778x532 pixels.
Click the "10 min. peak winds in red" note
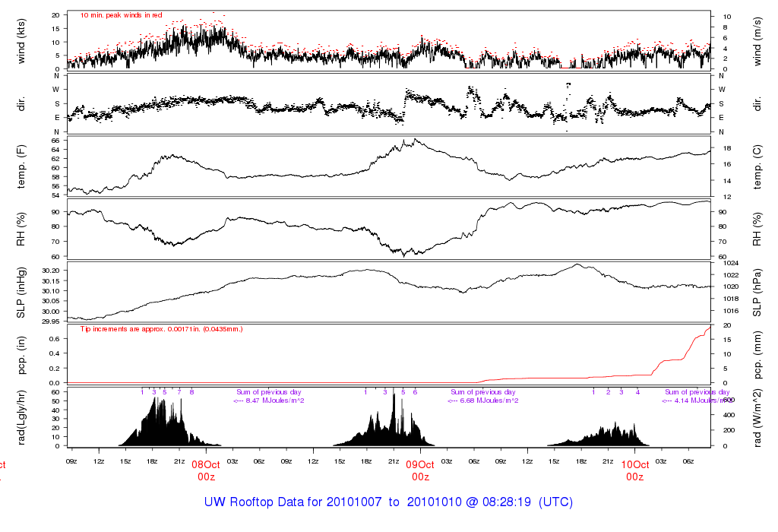(x=121, y=15)
